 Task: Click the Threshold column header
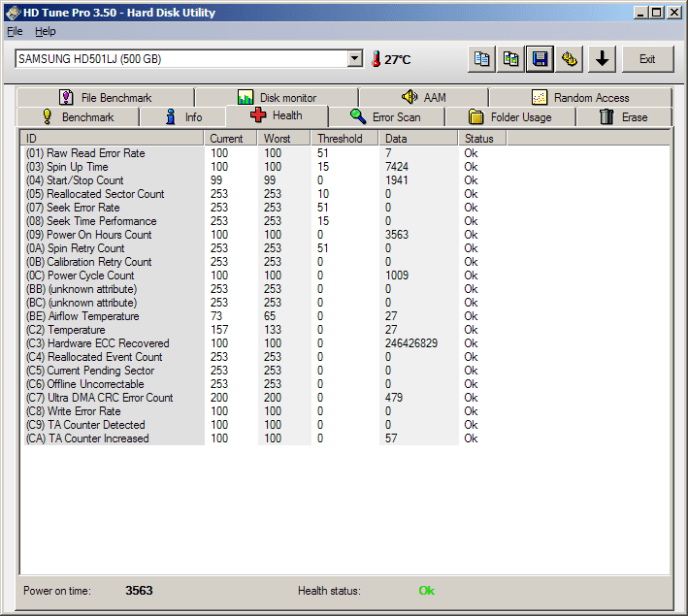click(344, 139)
